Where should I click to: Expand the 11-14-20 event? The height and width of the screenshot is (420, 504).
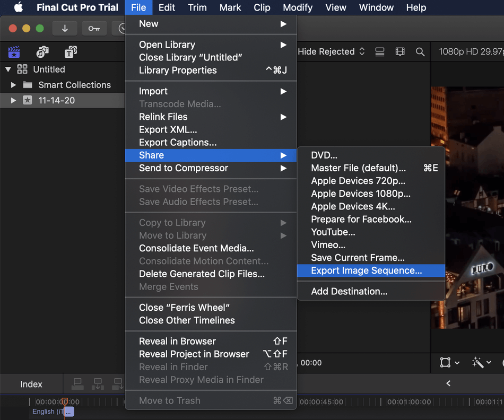13,100
